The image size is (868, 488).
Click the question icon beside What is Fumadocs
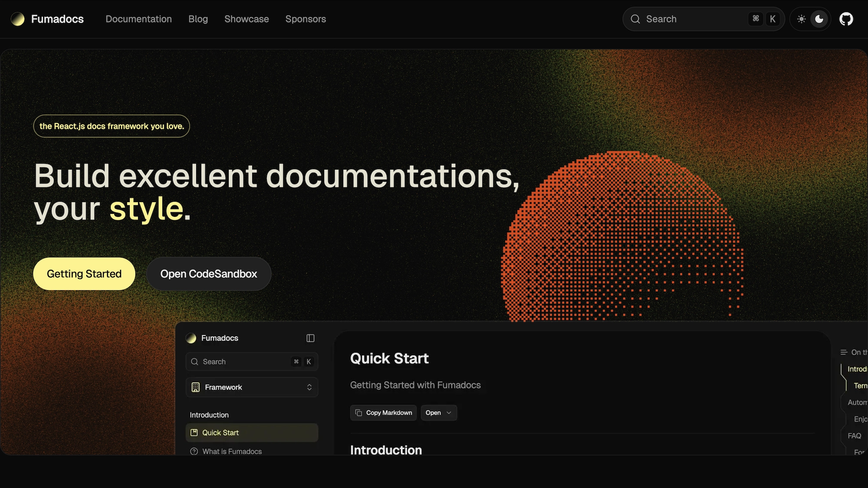tap(194, 451)
